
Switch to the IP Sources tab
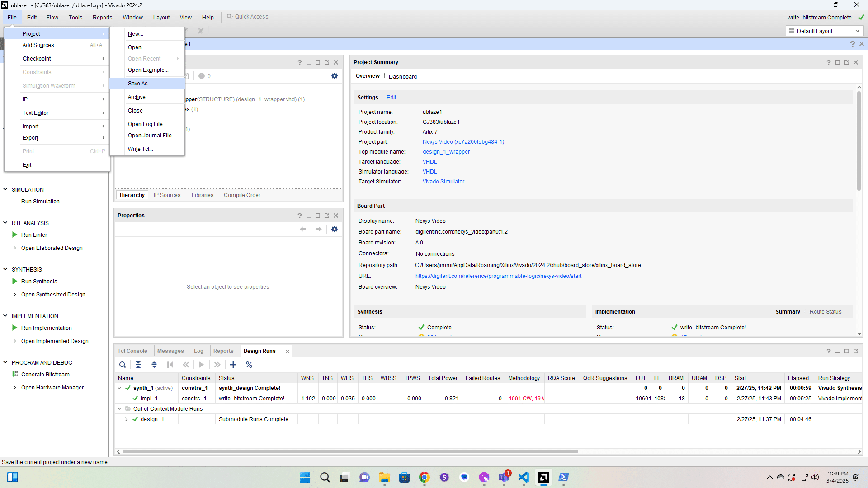(x=167, y=195)
